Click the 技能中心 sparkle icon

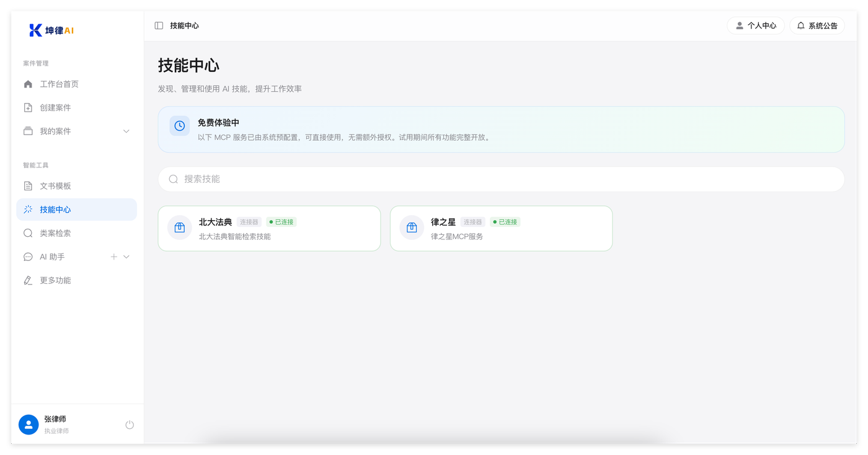(x=28, y=210)
